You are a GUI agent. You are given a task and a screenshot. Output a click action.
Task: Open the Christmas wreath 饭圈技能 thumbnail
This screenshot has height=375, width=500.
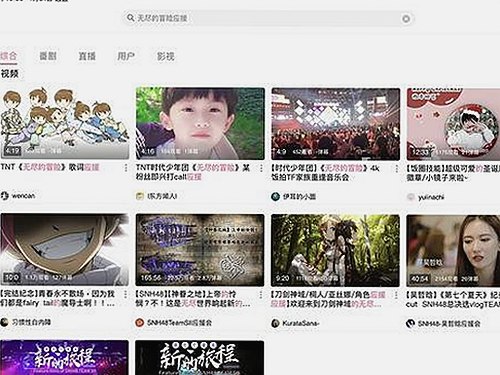pos(453,124)
